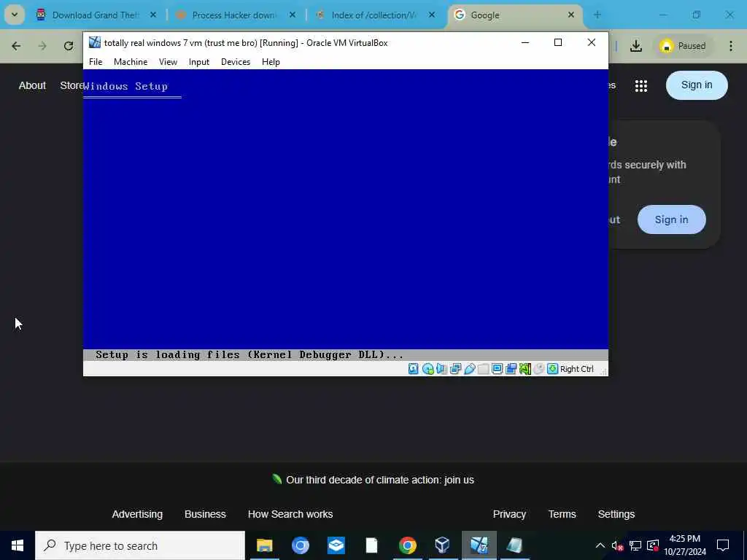Click the recording indicator in VirtualBox status bar
The image size is (747, 560).
click(x=511, y=369)
